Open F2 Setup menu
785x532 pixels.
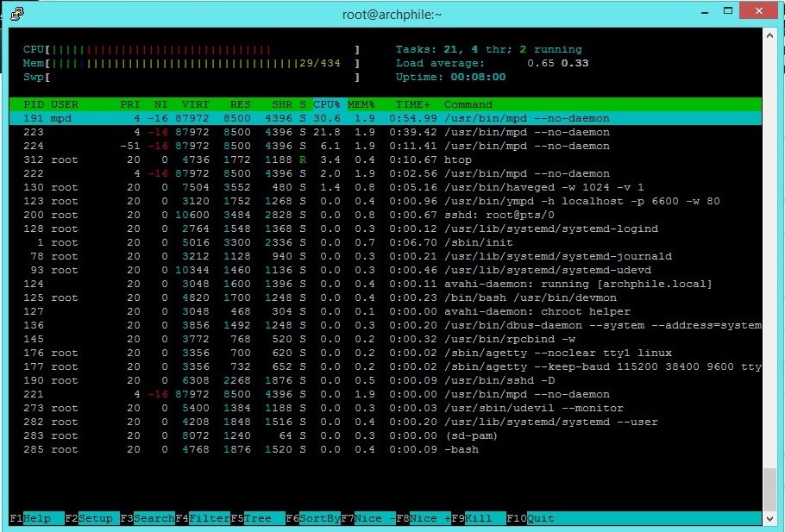click(91, 518)
